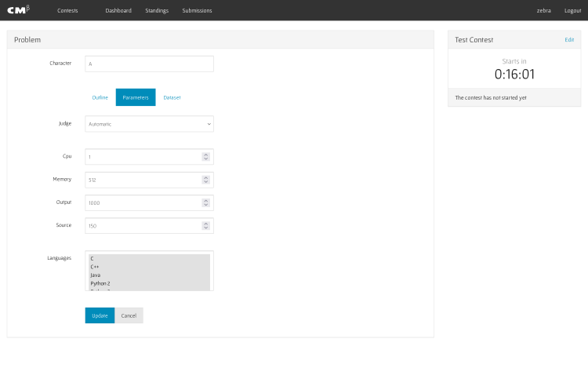Select Java in the Languages list
Viewport: 588px width, 368px height.
click(95, 275)
